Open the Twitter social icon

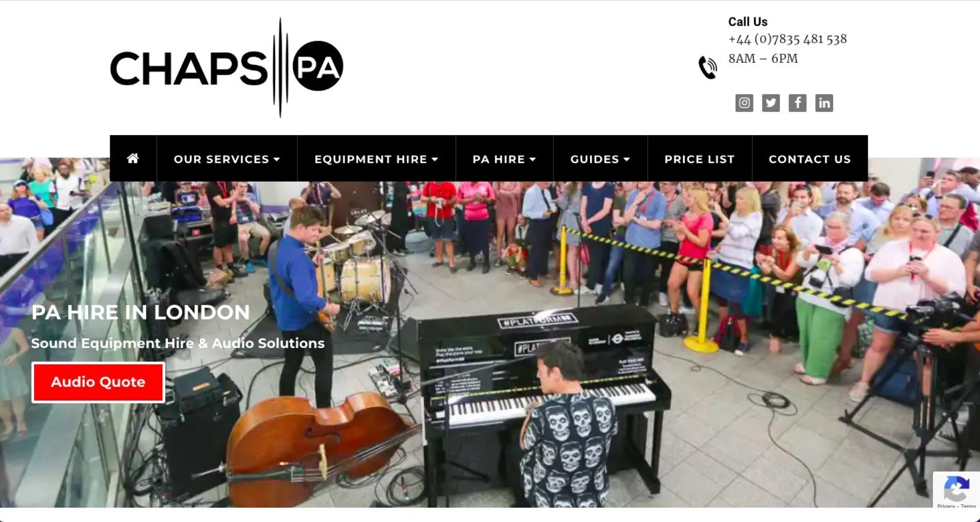click(x=771, y=103)
